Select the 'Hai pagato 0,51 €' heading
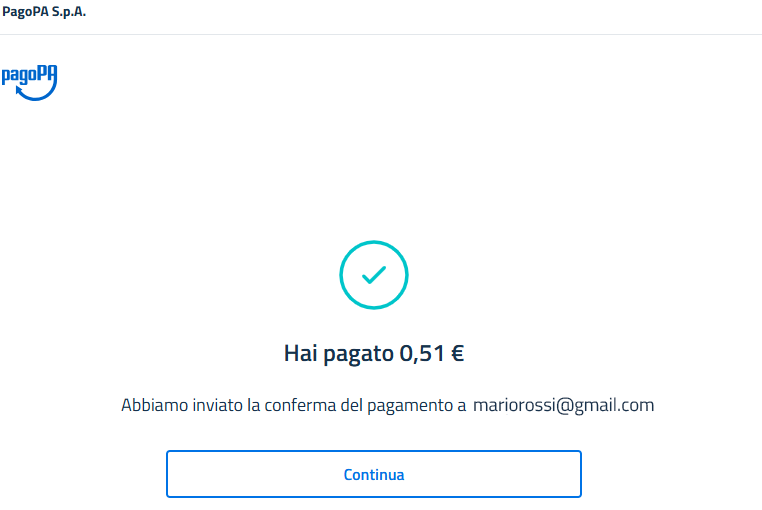 [374, 353]
